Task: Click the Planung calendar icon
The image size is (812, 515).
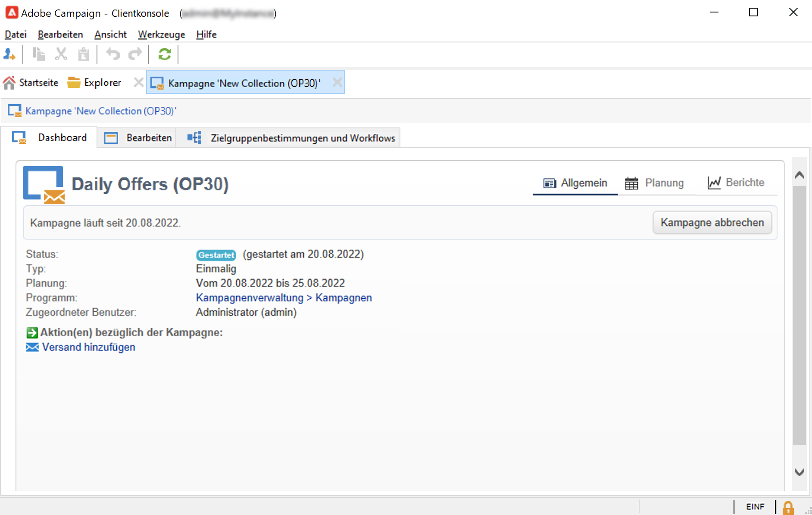Action: 631,183
